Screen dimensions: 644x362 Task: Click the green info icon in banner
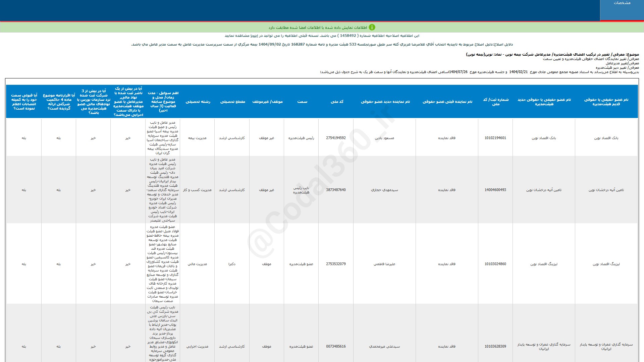(372, 27)
